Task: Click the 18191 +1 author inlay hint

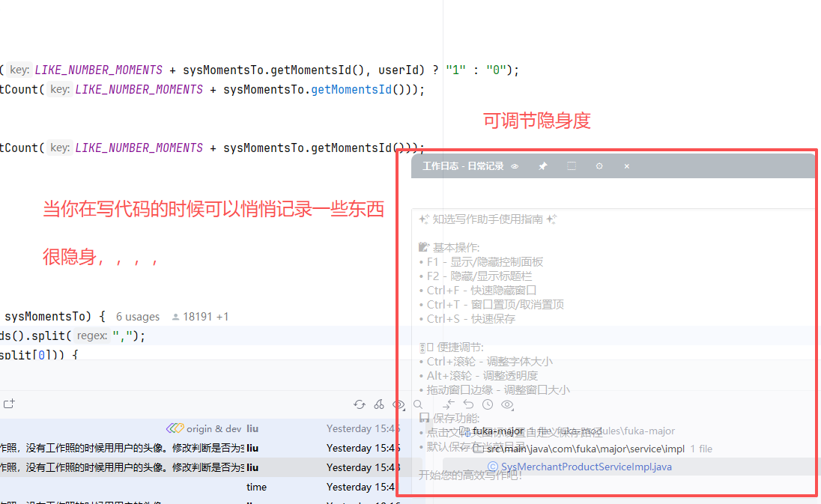Action: tap(200, 317)
